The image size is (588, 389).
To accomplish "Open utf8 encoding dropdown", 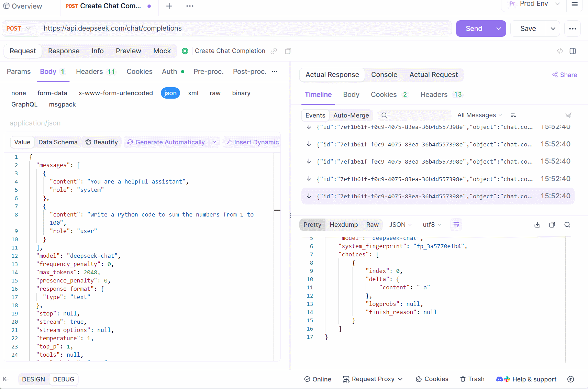I will [x=432, y=225].
